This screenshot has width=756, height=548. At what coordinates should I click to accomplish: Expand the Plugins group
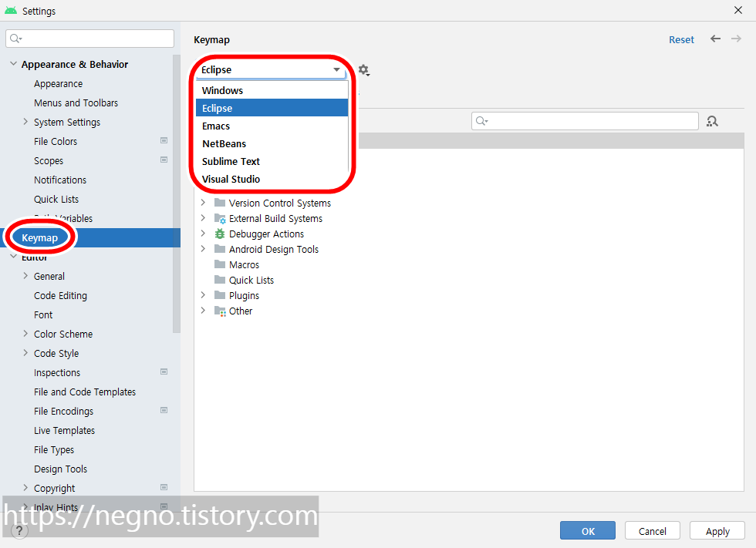[x=203, y=295]
